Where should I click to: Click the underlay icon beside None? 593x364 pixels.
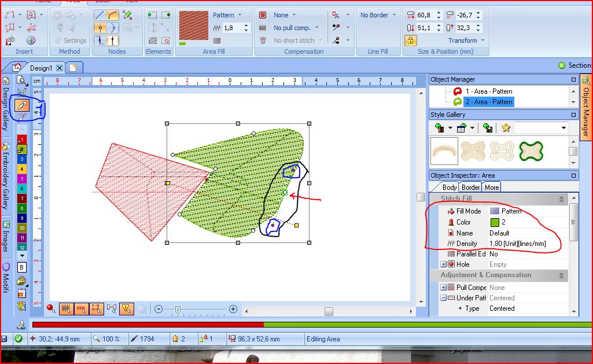(263, 15)
